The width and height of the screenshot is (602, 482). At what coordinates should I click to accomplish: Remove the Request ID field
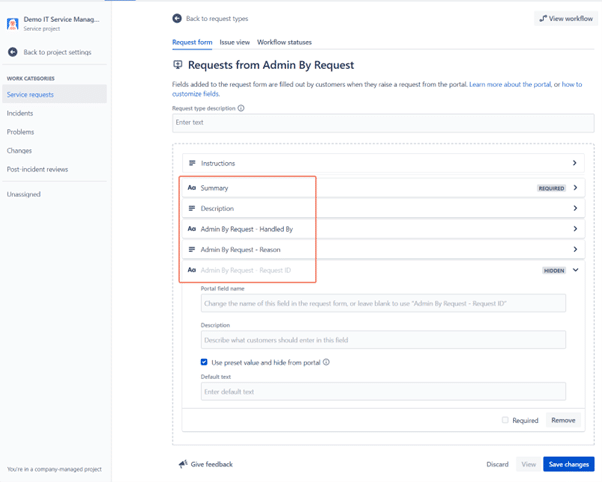coord(563,420)
